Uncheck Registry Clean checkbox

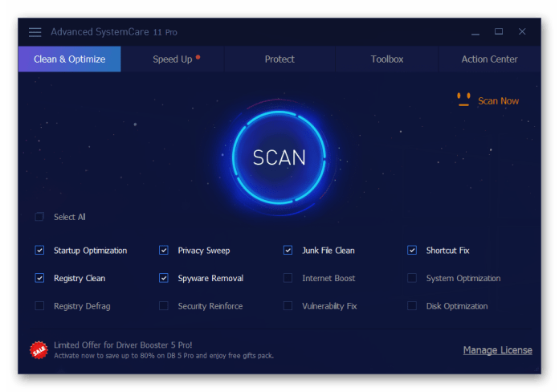(x=39, y=278)
